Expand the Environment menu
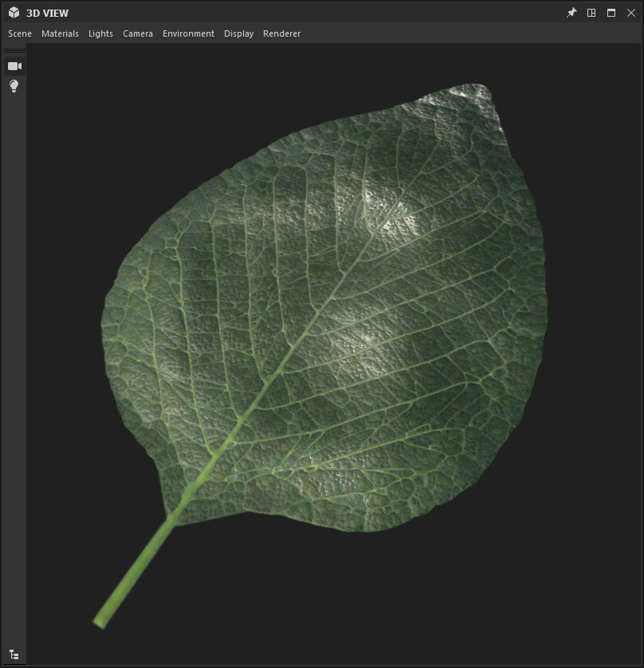The image size is (644, 668). point(188,33)
